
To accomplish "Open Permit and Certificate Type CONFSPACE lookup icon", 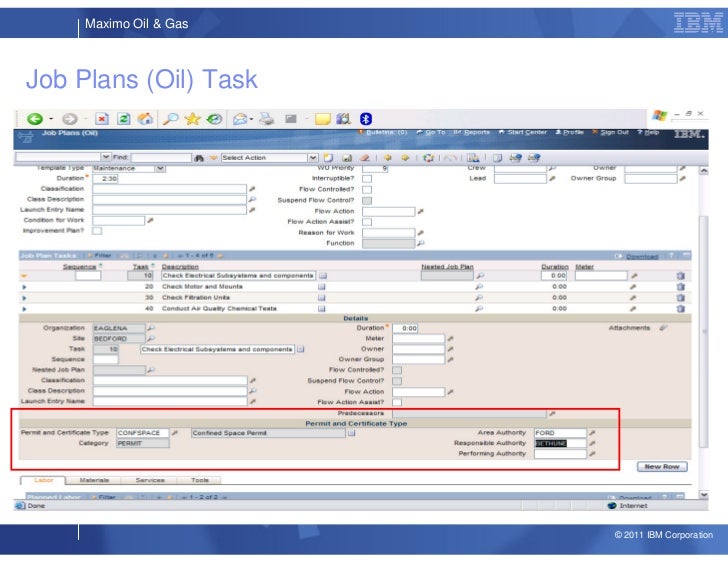I will coord(175,433).
